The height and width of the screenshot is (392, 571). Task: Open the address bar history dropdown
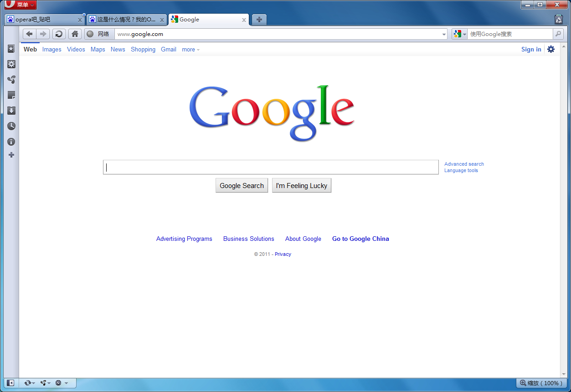coord(444,34)
